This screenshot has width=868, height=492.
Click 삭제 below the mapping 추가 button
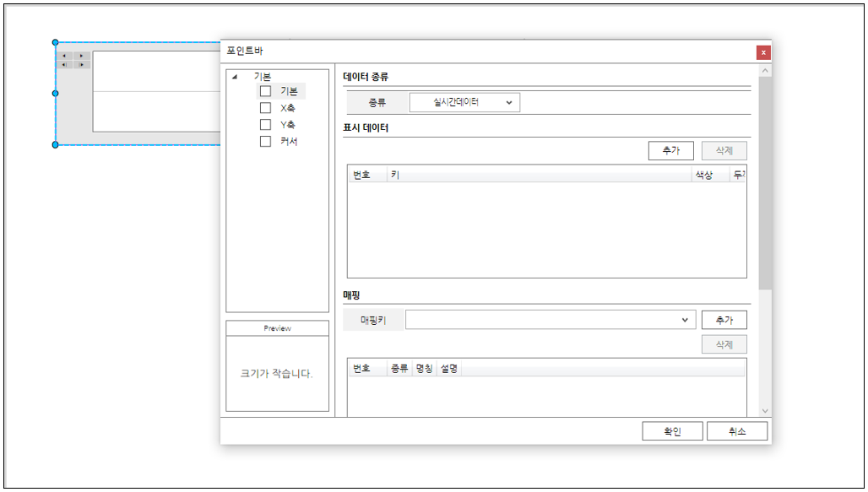724,344
